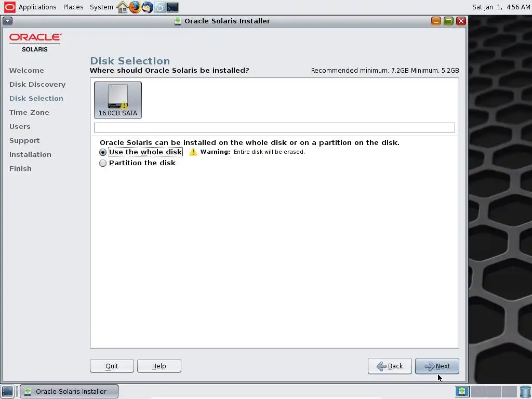Click the clock showing Sat Jan 1
Screen dimensions: 532x399
coord(501,7)
